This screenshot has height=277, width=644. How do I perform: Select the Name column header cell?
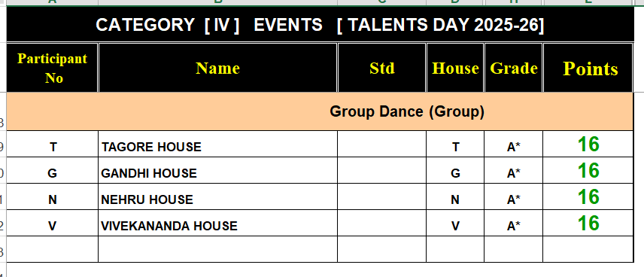tap(217, 68)
